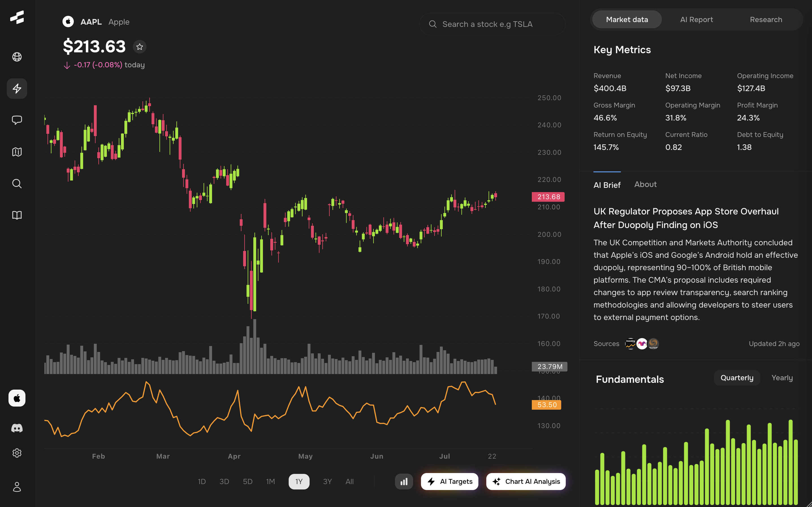Screen dimensions: 812x507
Task: Click the 23.79M volume label
Action: [x=549, y=366]
